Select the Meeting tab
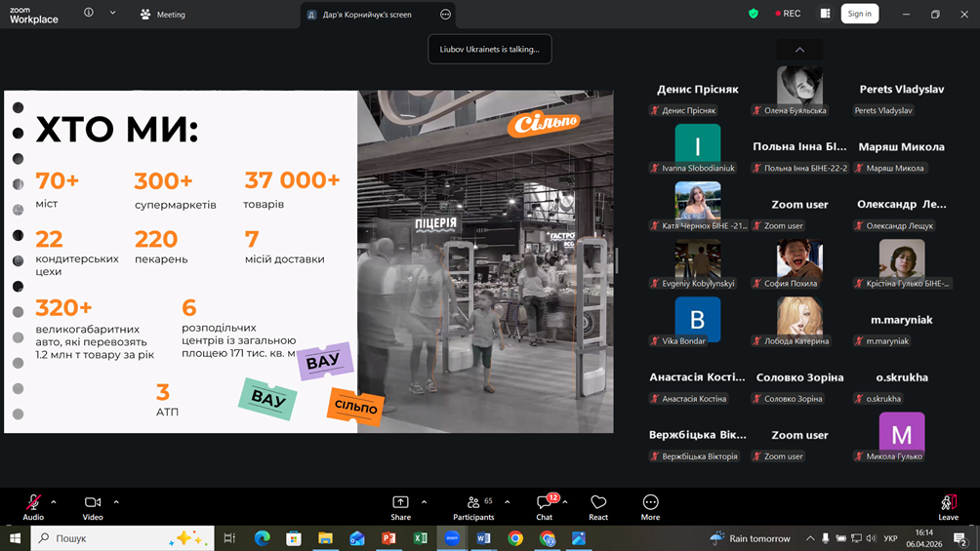980x551 pixels. (163, 15)
